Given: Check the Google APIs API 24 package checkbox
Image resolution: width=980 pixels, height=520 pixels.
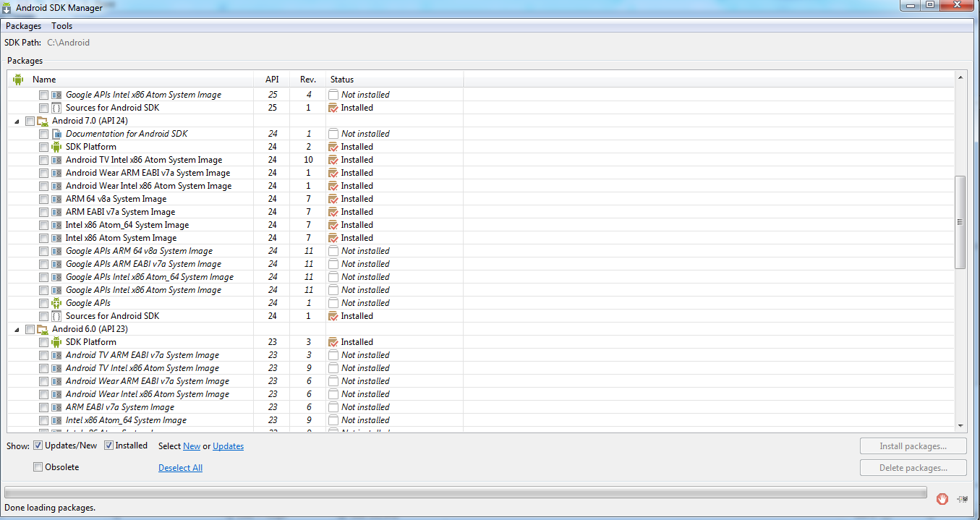Looking at the screenshot, I should 43,303.
